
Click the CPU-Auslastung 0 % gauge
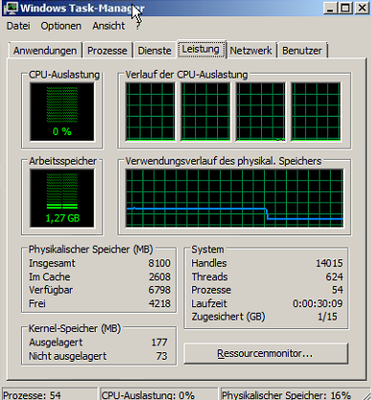point(62,112)
